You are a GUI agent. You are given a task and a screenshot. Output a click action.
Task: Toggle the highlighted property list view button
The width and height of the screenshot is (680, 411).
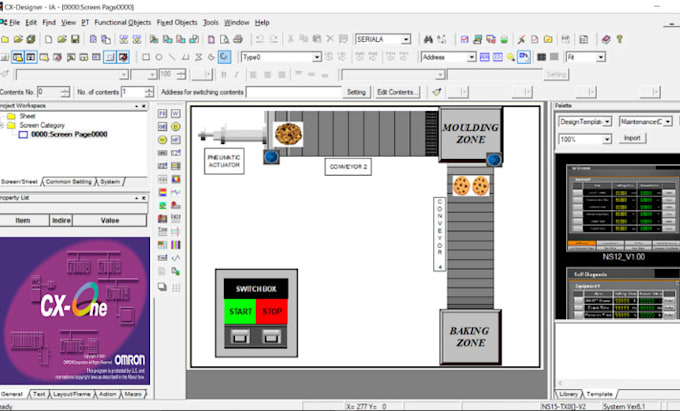pyautogui.click(x=30, y=57)
